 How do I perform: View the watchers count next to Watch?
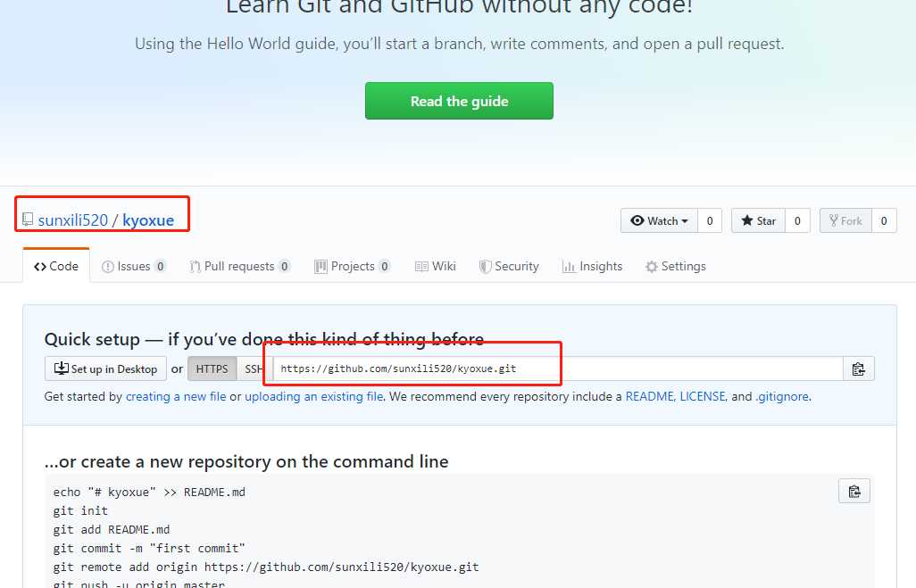710,220
